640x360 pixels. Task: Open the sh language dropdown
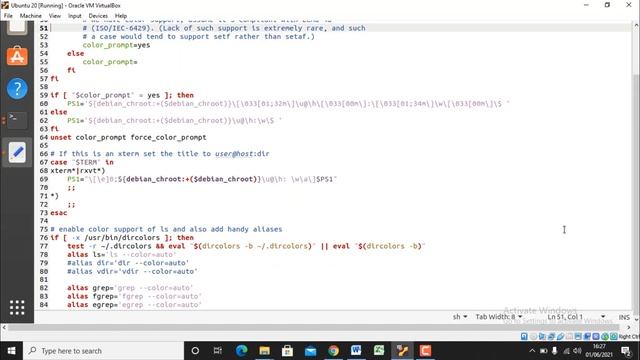point(460,317)
